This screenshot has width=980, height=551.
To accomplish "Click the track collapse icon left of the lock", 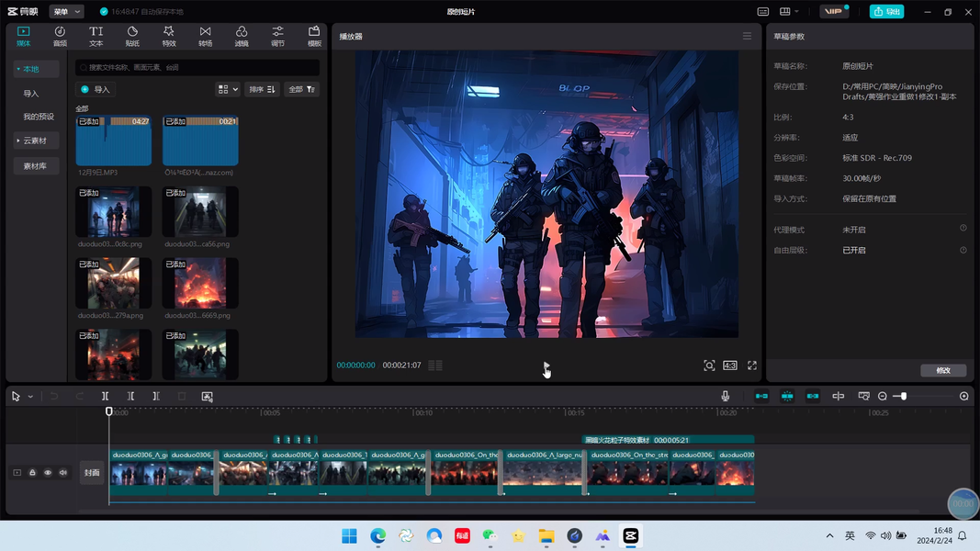I will (x=17, y=473).
